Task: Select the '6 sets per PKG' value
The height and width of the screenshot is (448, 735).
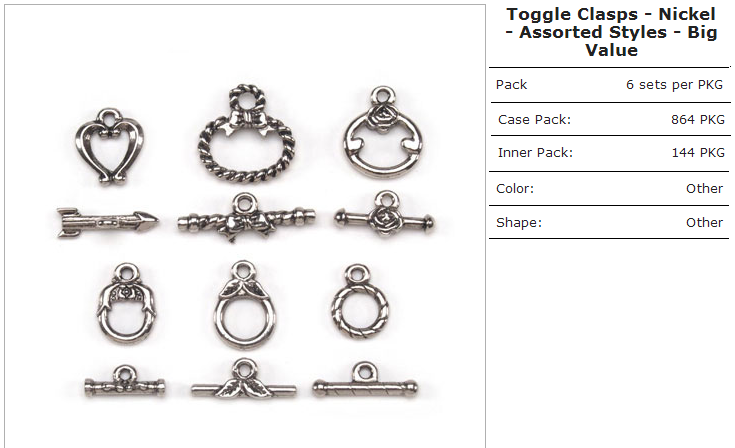Action: (x=674, y=85)
